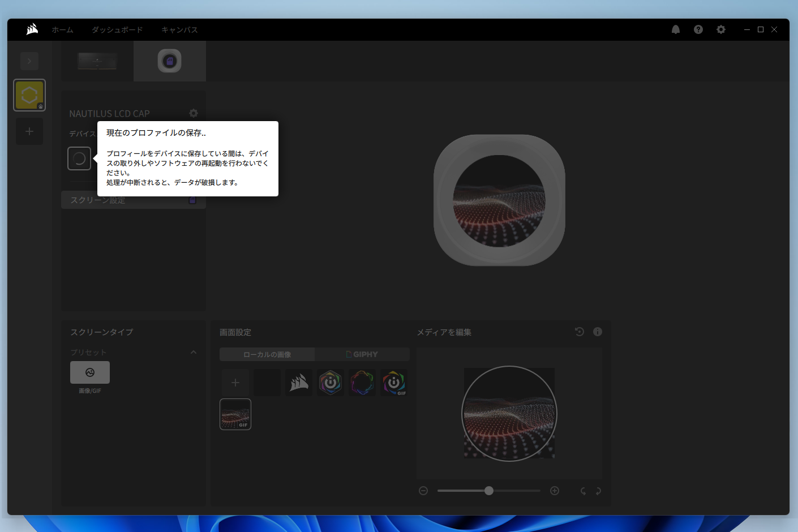Rotate the media clockwise
The height and width of the screenshot is (532, 798).
pos(598,491)
